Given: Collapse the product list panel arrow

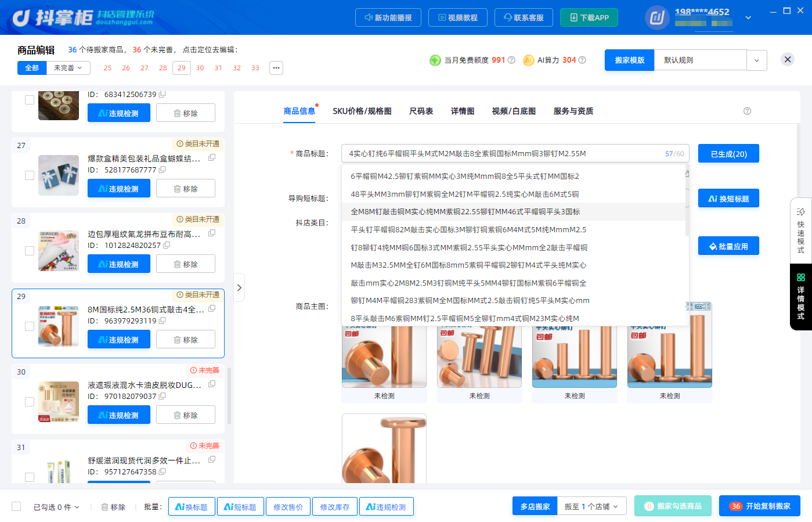Looking at the screenshot, I should pyautogui.click(x=239, y=287).
